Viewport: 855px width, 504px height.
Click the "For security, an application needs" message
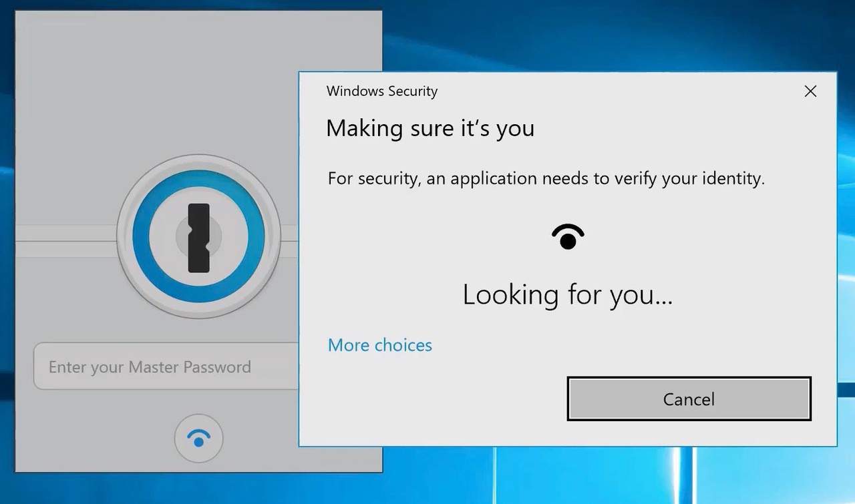546,179
